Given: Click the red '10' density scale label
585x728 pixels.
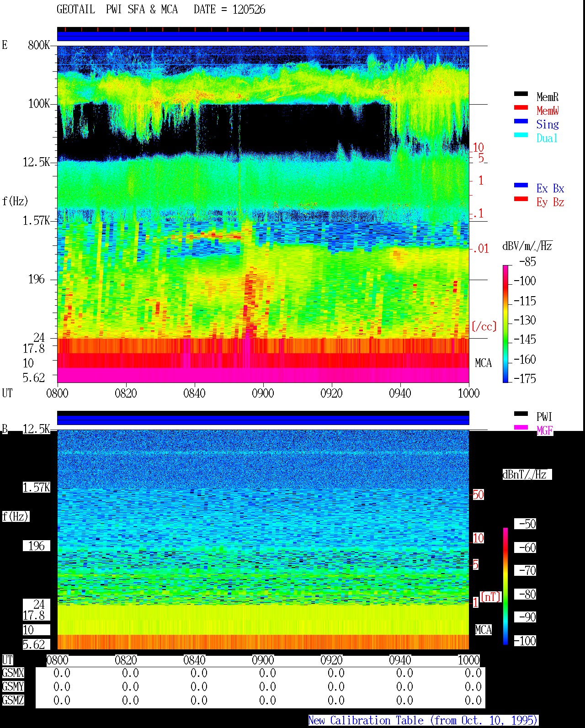Looking at the screenshot, I should (478, 148).
